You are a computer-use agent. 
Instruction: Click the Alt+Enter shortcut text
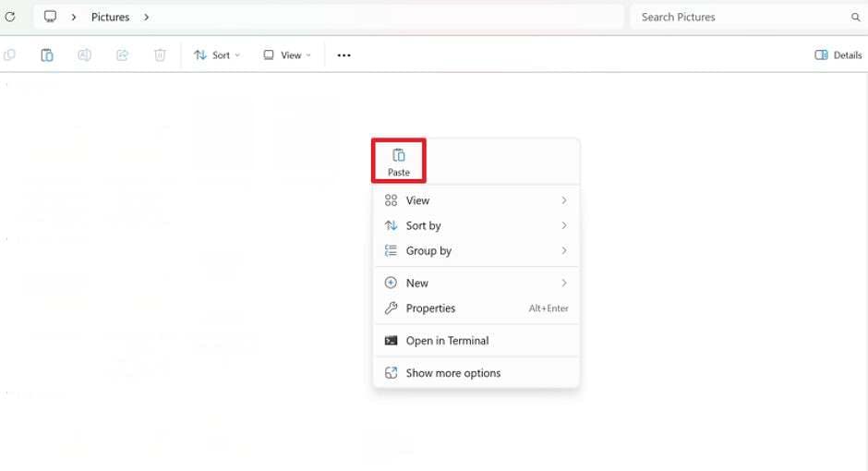(549, 308)
